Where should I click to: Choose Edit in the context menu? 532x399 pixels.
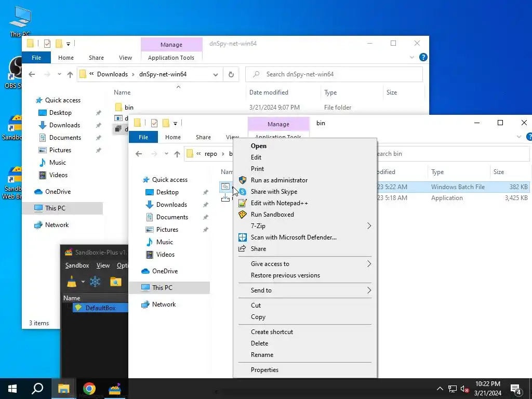305,157
